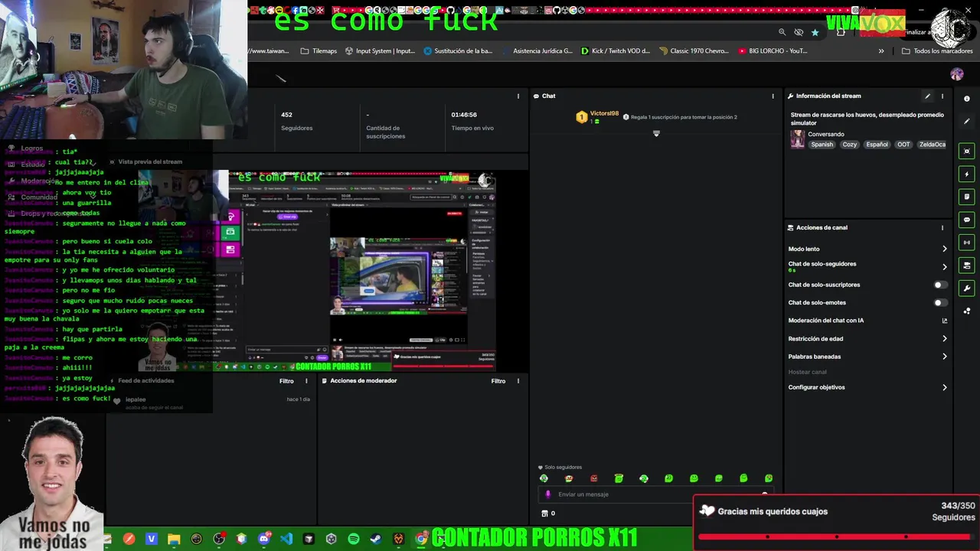
Task: Click the chat bubble icon in right sidebar
Action: (x=967, y=220)
